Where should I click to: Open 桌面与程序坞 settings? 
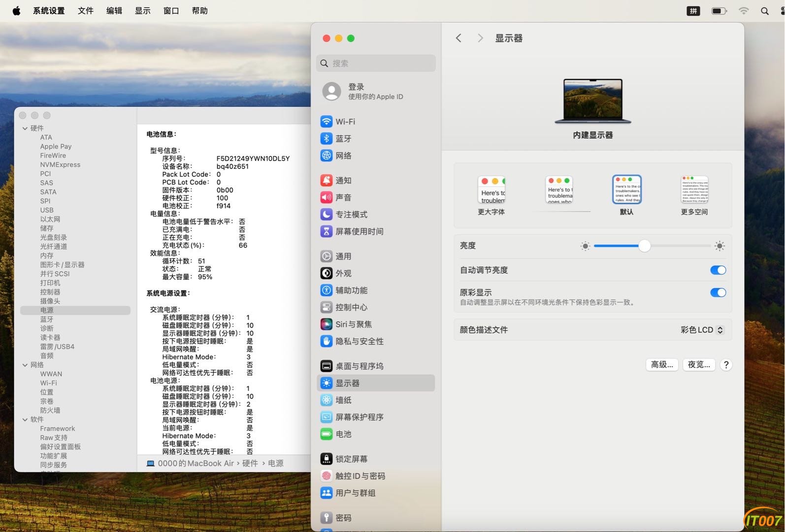[376, 366]
